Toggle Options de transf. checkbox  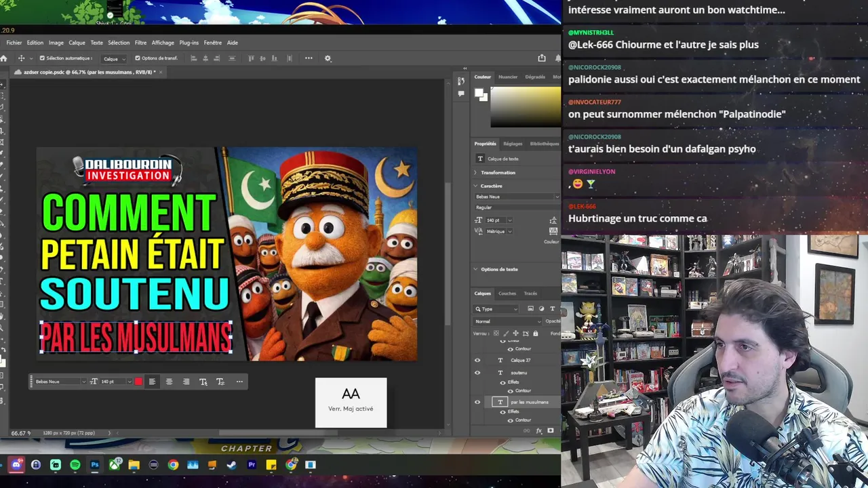tap(137, 58)
